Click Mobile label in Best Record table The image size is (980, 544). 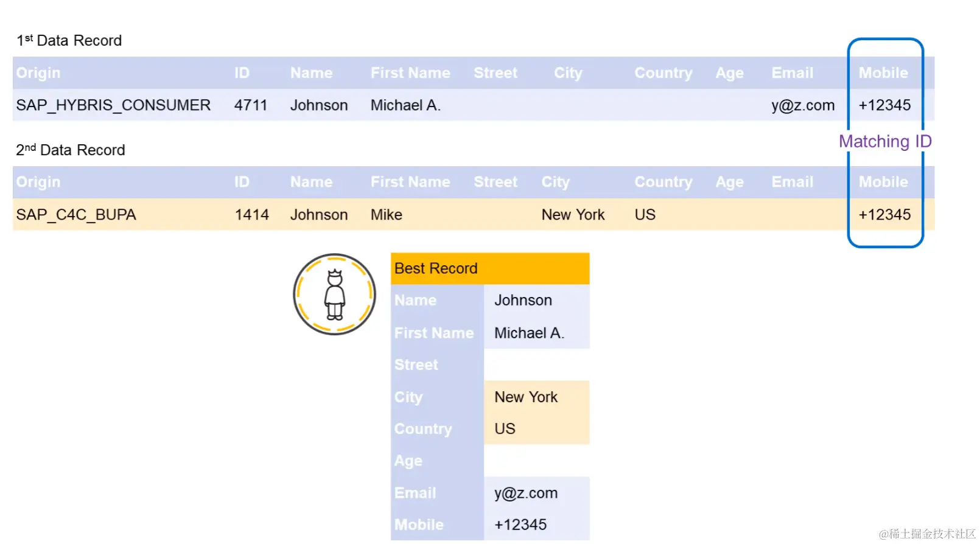pos(419,525)
